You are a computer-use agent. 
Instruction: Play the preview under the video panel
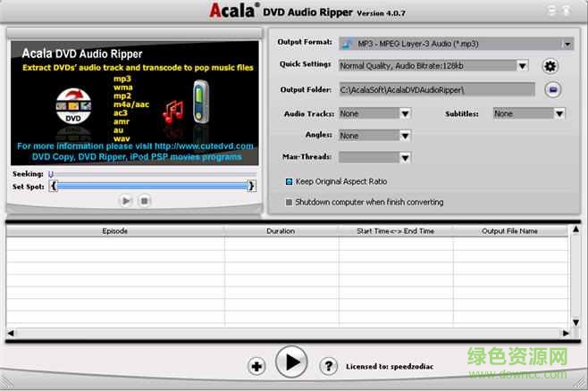pos(125,201)
